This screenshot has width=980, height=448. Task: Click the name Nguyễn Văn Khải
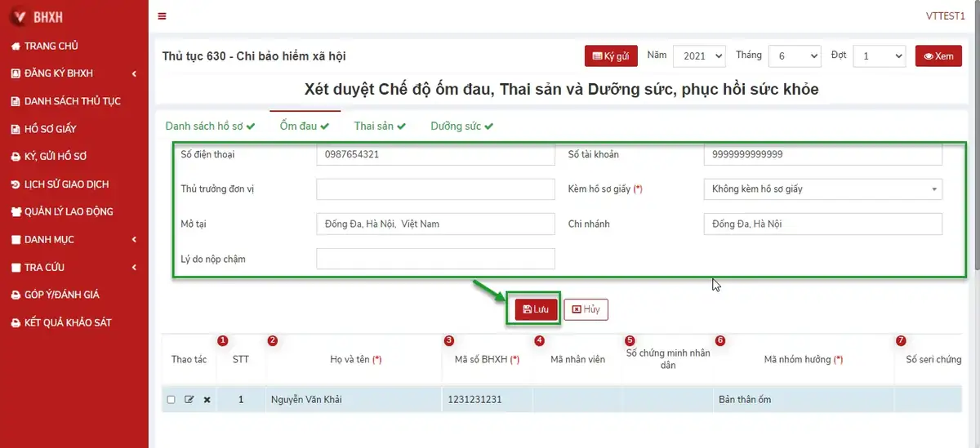click(x=307, y=400)
